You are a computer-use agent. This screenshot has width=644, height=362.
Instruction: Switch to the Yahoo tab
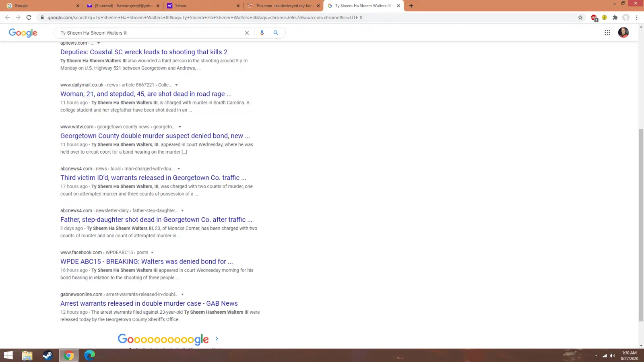(203, 6)
